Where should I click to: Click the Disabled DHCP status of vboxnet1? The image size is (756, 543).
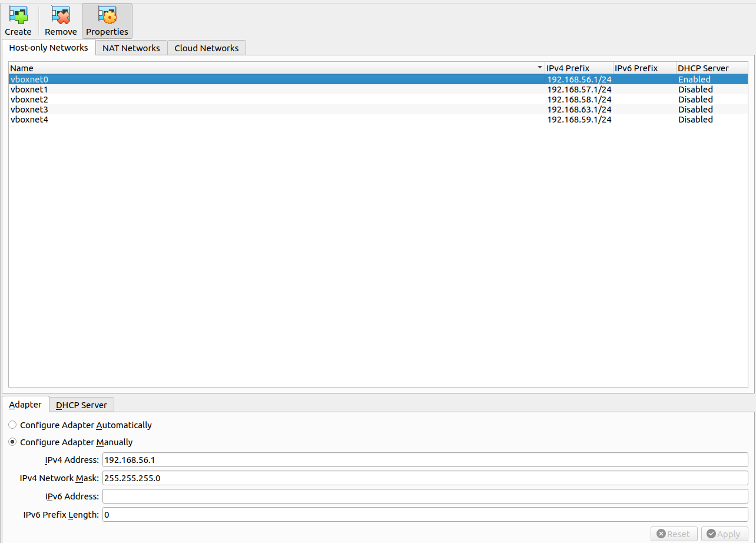(695, 90)
